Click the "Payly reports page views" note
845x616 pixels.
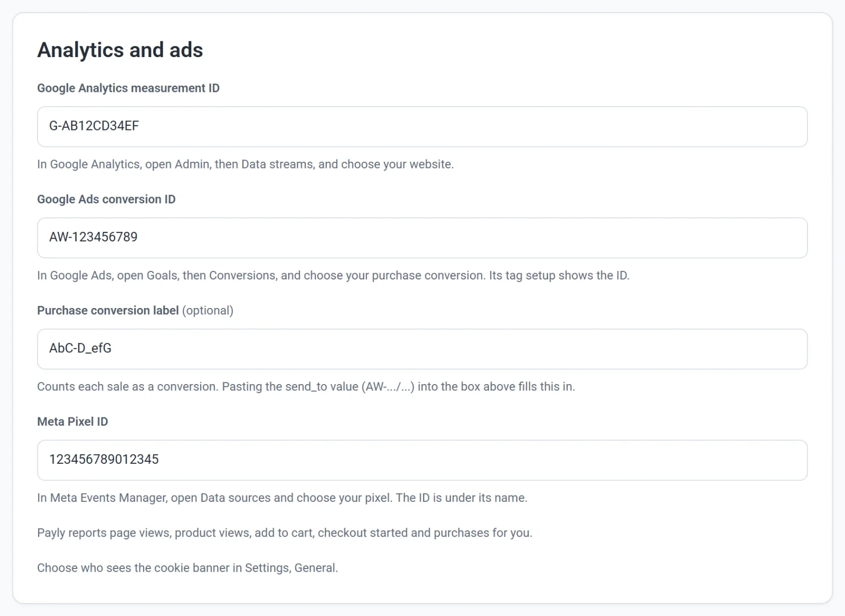(285, 533)
